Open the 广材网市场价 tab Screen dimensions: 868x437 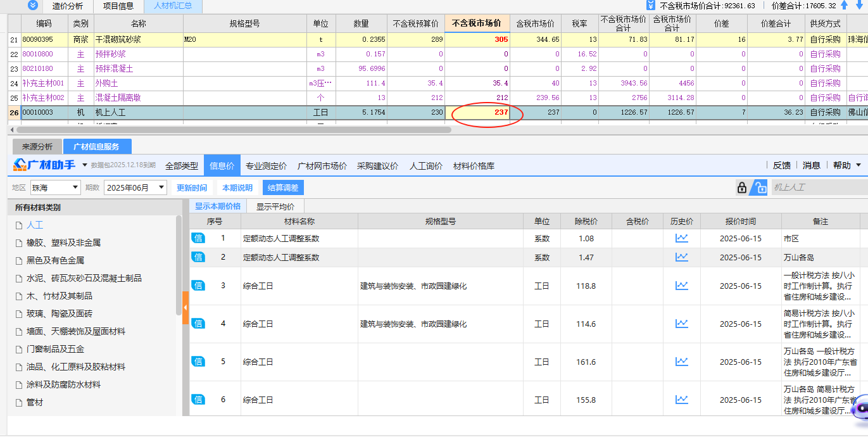point(322,166)
